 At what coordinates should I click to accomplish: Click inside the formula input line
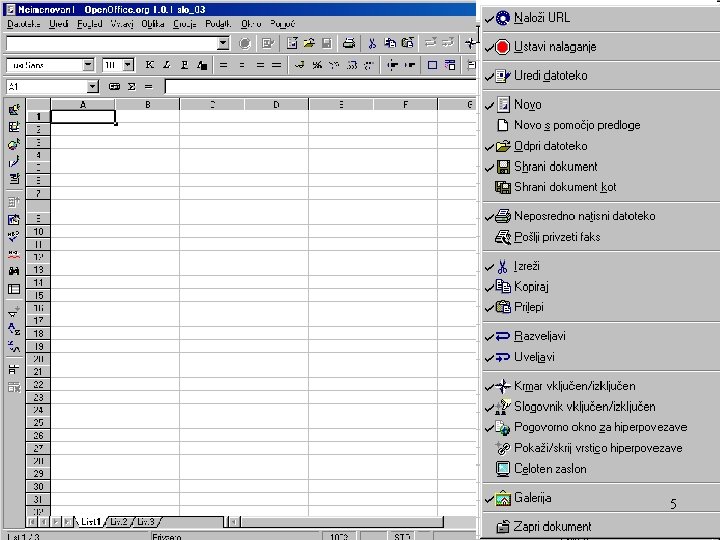click(321, 86)
